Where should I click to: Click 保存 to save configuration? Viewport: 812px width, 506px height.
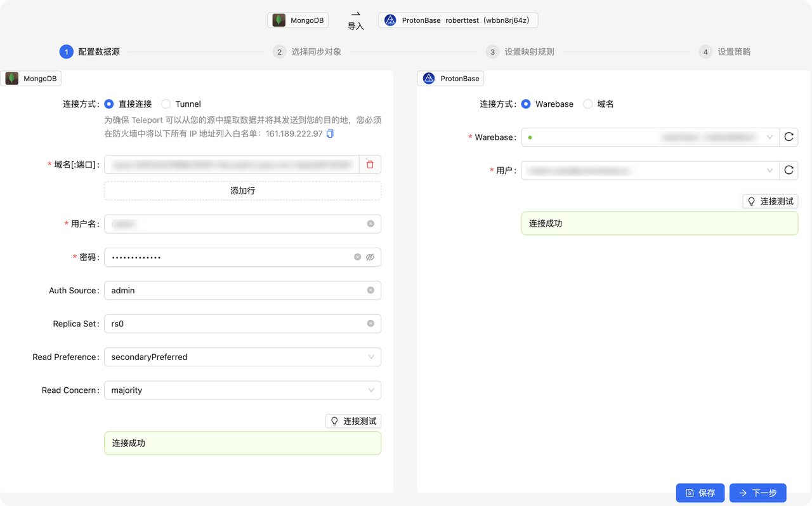click(x=700, y=493)
